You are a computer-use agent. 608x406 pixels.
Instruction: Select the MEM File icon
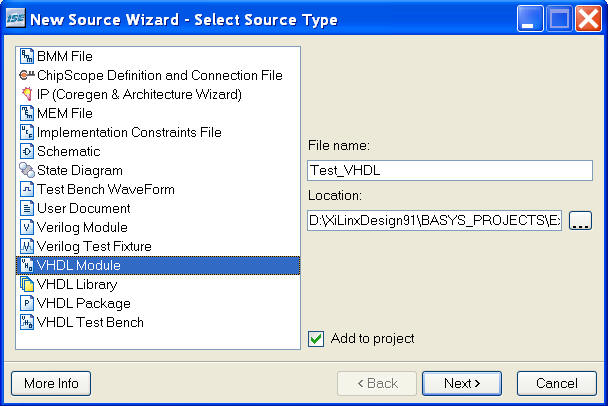point(27,113)
